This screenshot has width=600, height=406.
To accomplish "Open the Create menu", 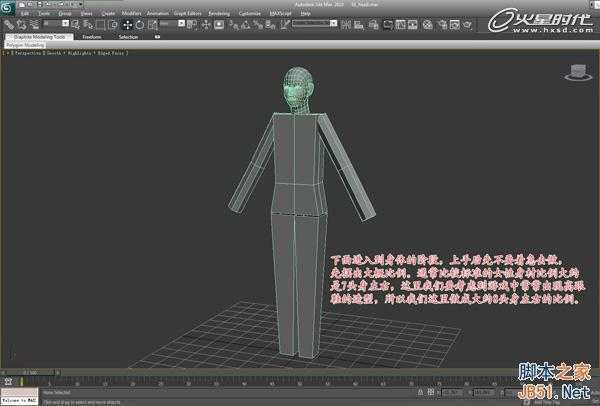I will [x=108, y=13].
